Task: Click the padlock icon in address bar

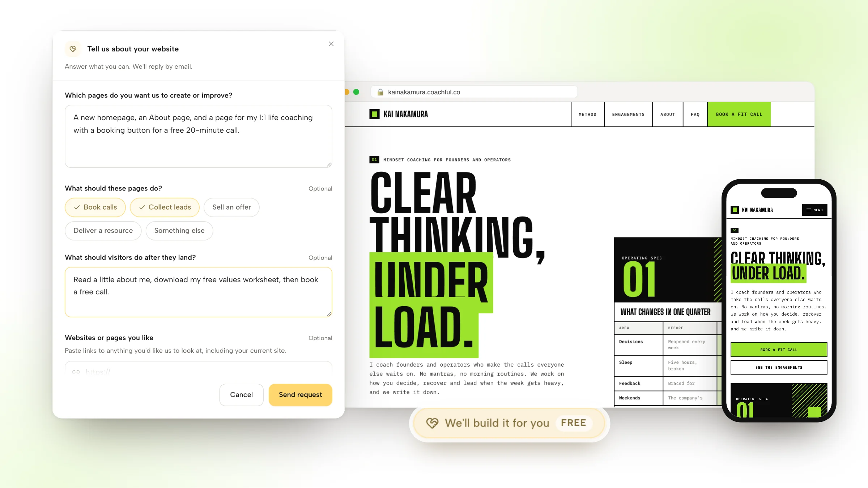Action: point(380,92)
